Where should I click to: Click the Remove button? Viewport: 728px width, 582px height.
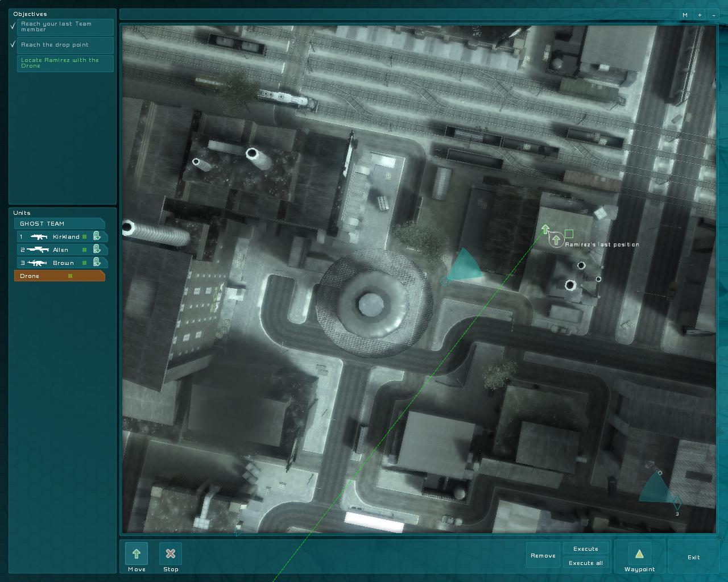(x=543, y=555)
